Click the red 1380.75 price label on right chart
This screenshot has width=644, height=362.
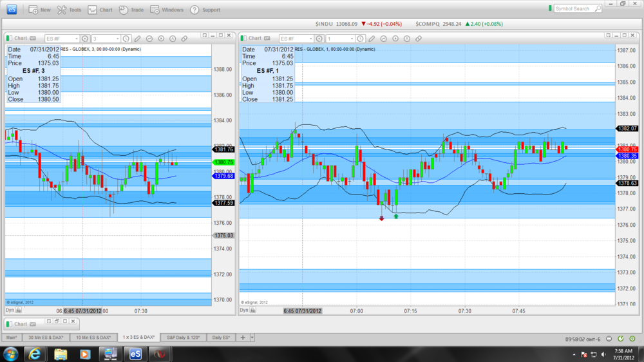[x=627, y=149]
